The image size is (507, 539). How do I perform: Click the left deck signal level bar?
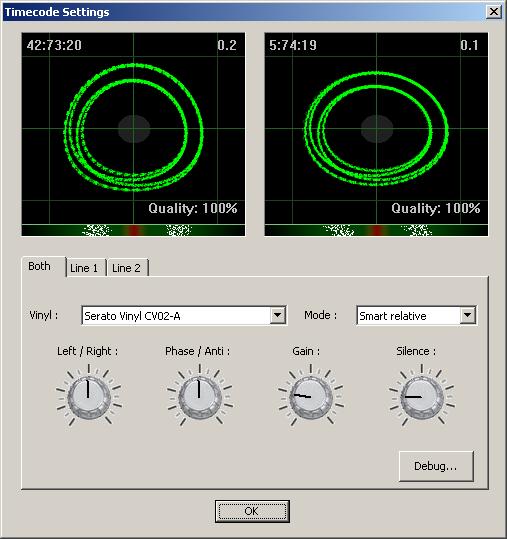[133, 230]
